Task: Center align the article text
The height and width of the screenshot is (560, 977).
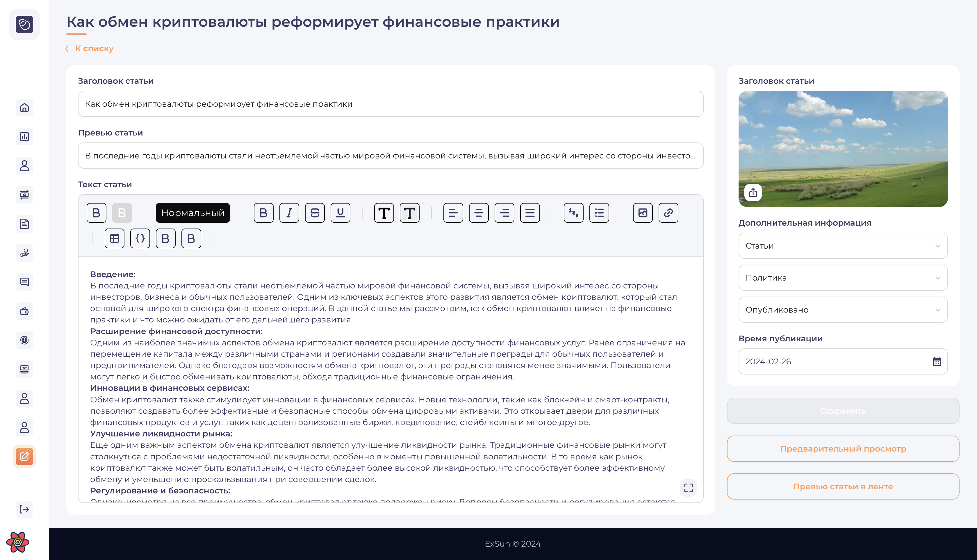Action: pos(479,213)
